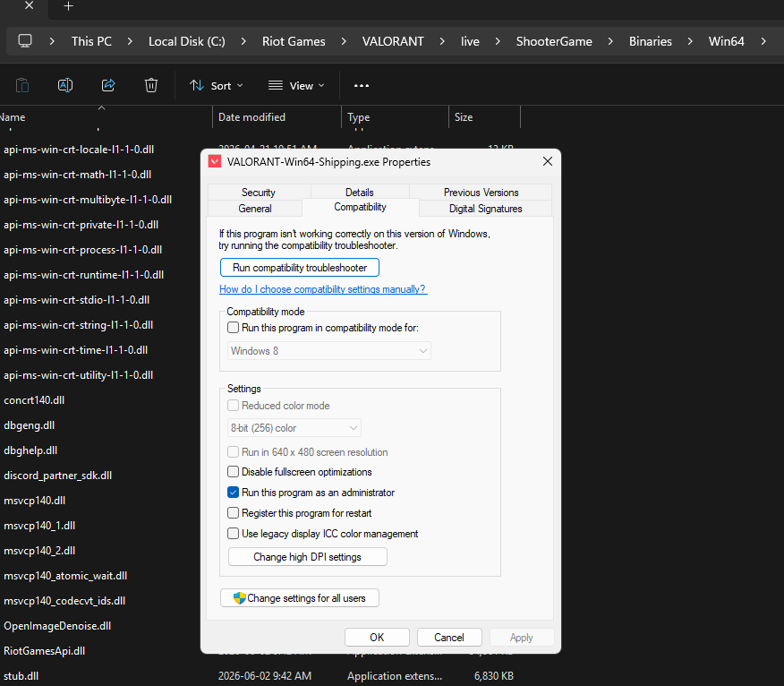The image size is (784, 686).
Task: Click the Apply button
Action: tap(522, 637)
